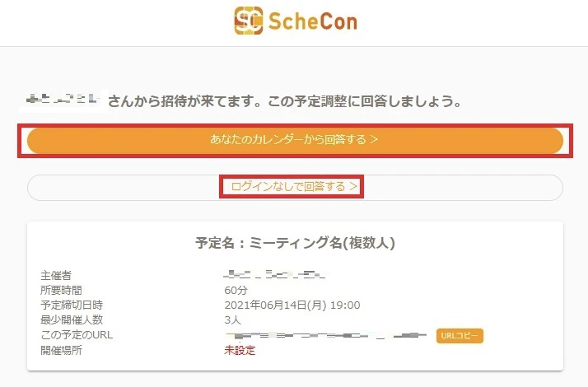This screenshot has height=387, width=588.
Task: Choose ログインなしで回答する to answer without login
Action: 294,187
